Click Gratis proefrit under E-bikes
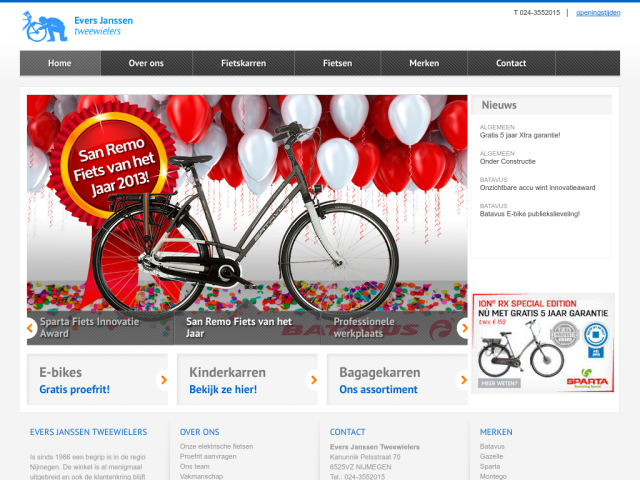This screenshot has width=640, height=480. pos(74,389)
